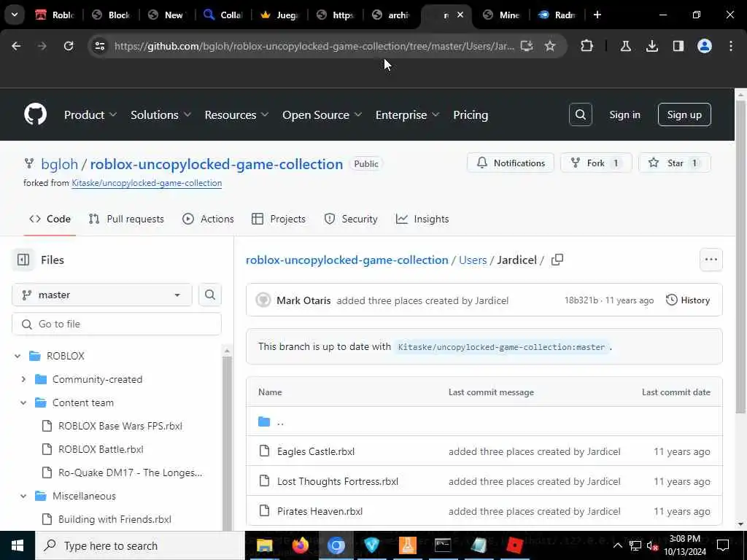747x560 pixels.
Task: Open the master branch selector
Action: pyautogui.click(x=102, y=295)
